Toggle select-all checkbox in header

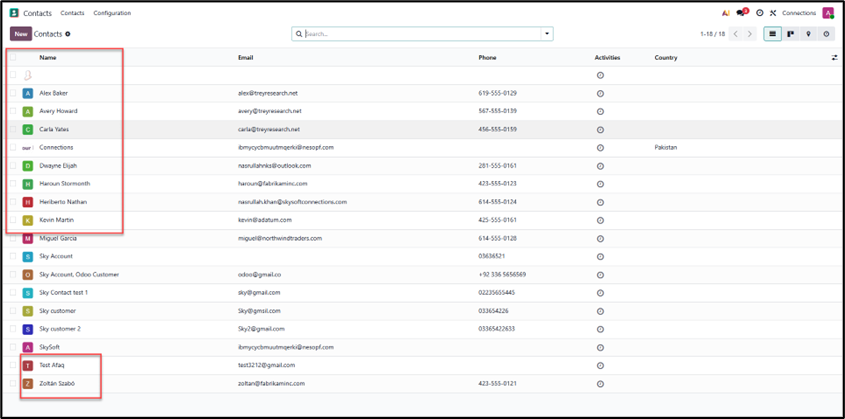pos(13,57)
